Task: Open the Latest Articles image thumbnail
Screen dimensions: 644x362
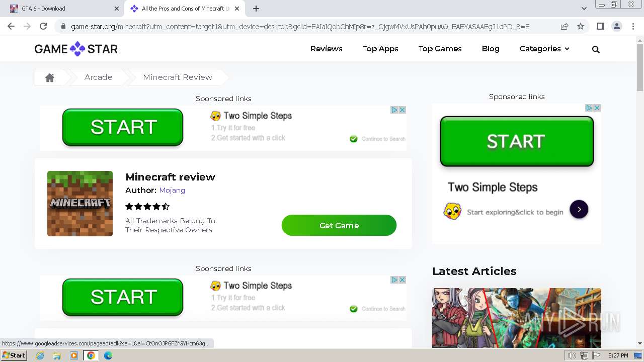Action: [517, 318]
